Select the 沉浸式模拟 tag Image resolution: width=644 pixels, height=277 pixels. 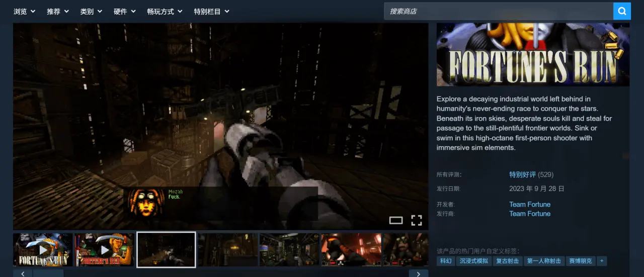[473, 261]
